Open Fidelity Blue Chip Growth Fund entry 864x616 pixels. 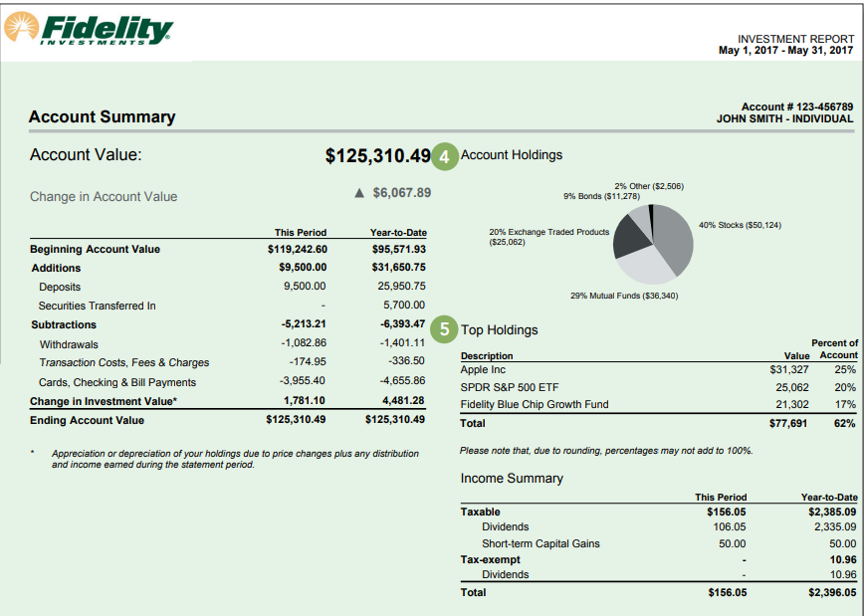tap(534, 404)
